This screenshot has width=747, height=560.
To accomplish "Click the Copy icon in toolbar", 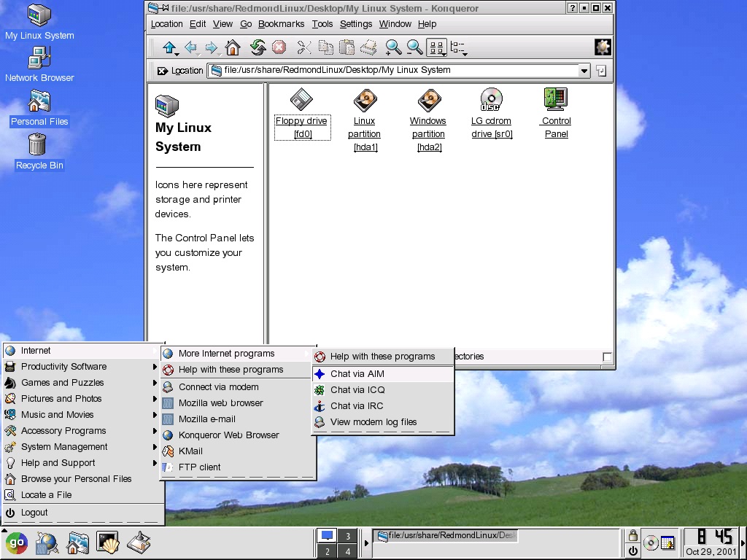I will coord(326,47).
